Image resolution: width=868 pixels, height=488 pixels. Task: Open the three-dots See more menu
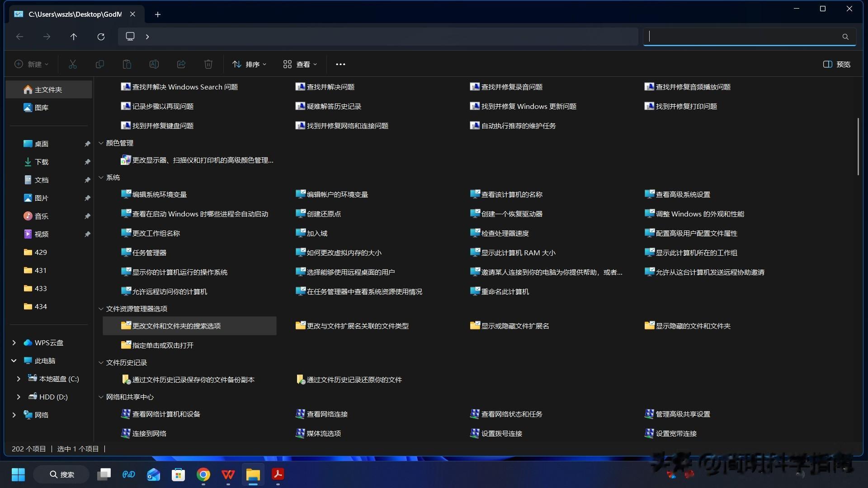pyautogui.click(x=340, y=64)
